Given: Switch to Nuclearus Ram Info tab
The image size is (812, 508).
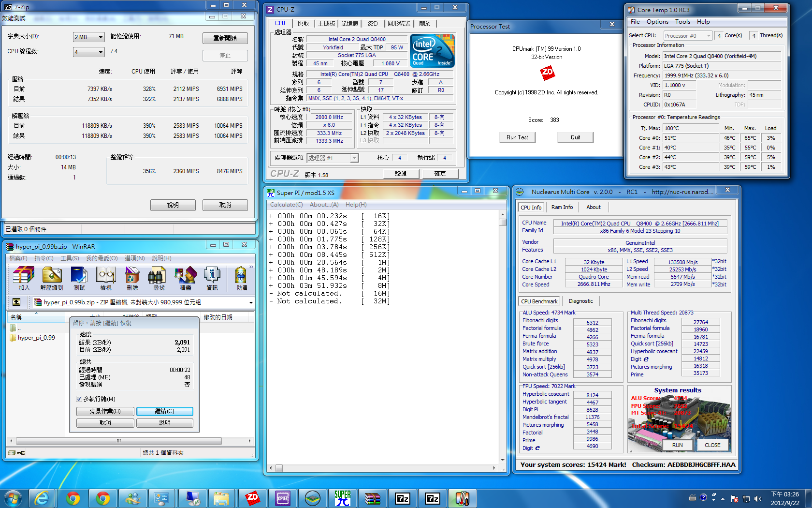Looking at the screenshot, I should pyautogui.click(x=562, y=207).
